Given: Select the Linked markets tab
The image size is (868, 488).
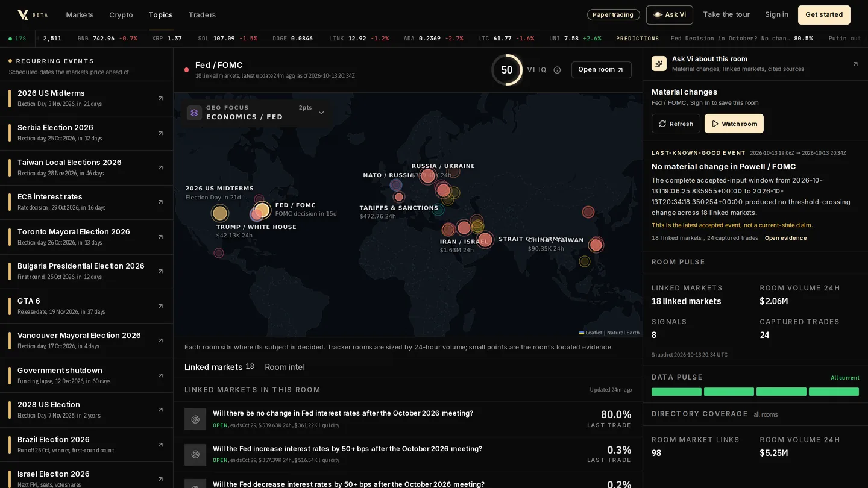Looking at the screenshot, I should [219, 367].
